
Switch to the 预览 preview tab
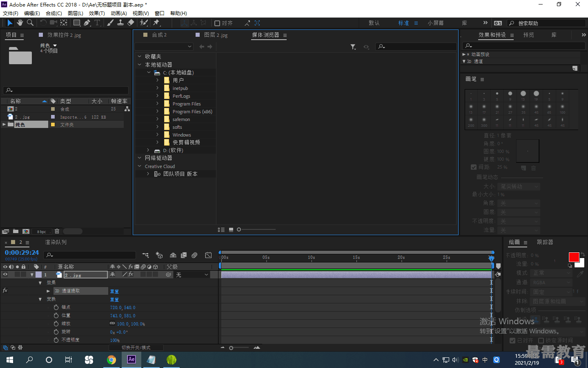[529, 35]
